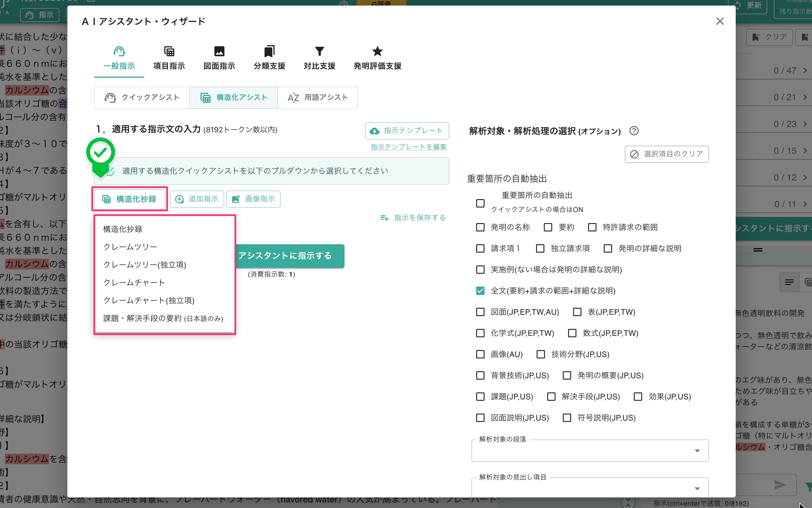
Task: Check 表(JP,EP,TW) checkbox
Action: click(x=577, y=312)
